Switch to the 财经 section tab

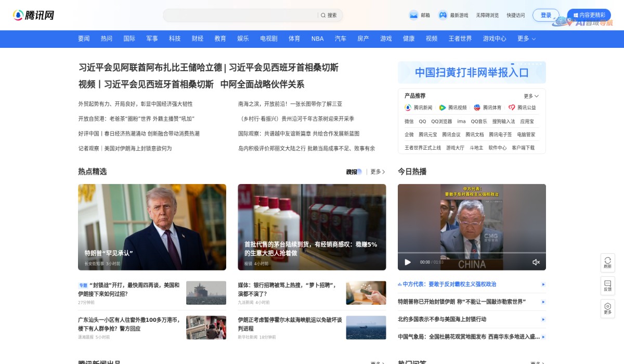[x=198, y=38]
